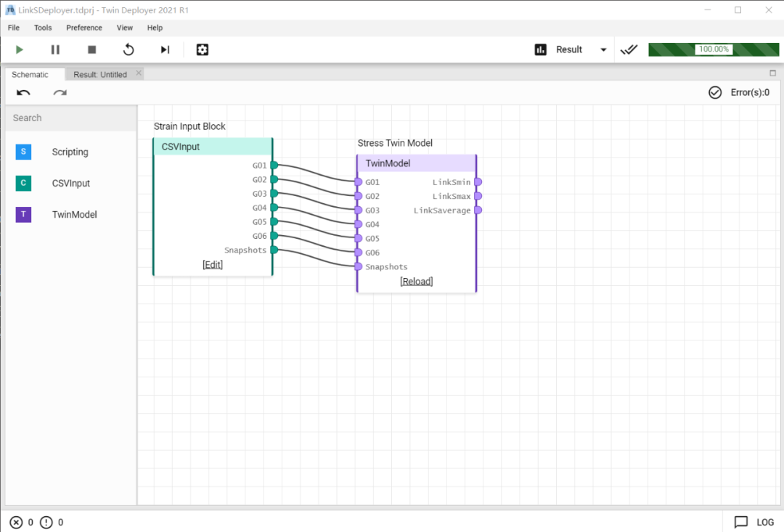Switch to the Schematic tab

(x=30, y=75)
